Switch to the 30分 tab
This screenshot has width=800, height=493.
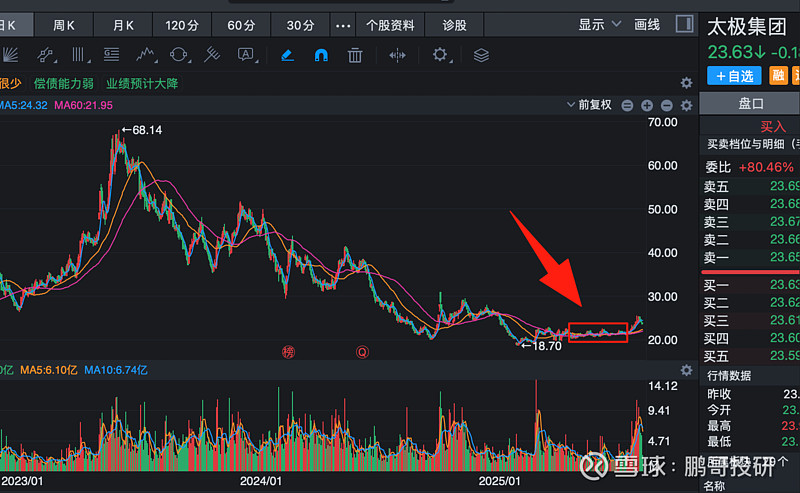point(301,25)
